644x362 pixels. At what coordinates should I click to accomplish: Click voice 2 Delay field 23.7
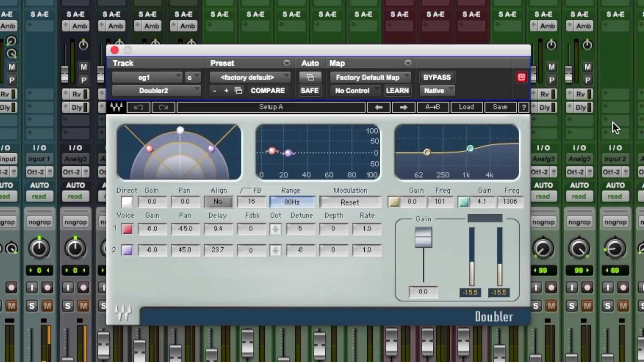(x=218, y=250)
